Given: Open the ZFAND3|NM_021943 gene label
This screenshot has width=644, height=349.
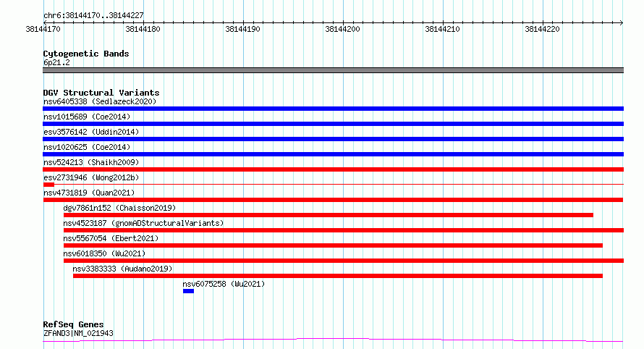Looking at the screenshot, I should click(x=78, y=333).
